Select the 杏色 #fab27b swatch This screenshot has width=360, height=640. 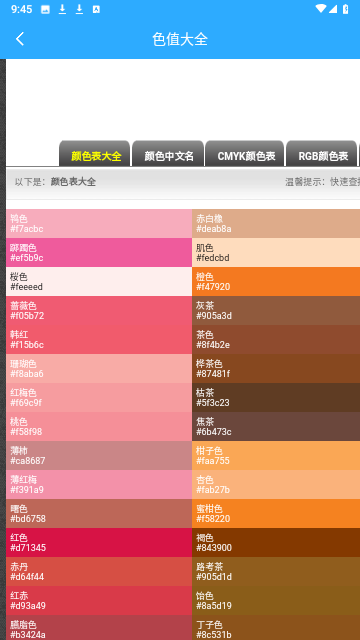tap(276, 484)
